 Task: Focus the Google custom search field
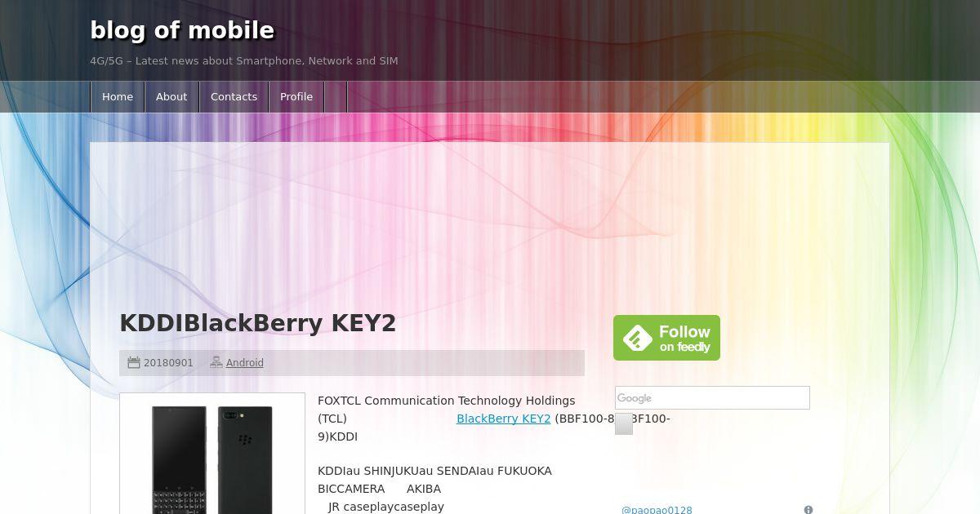712,398
